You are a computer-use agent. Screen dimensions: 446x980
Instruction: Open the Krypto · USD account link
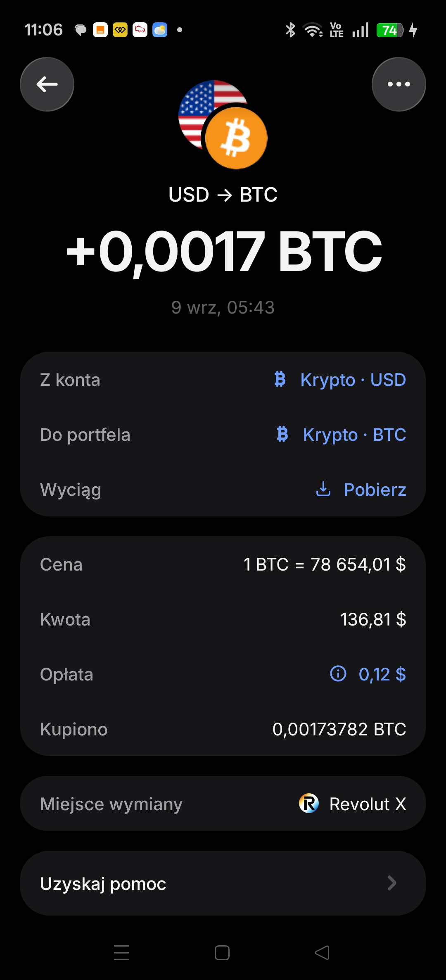click(353, 380)
